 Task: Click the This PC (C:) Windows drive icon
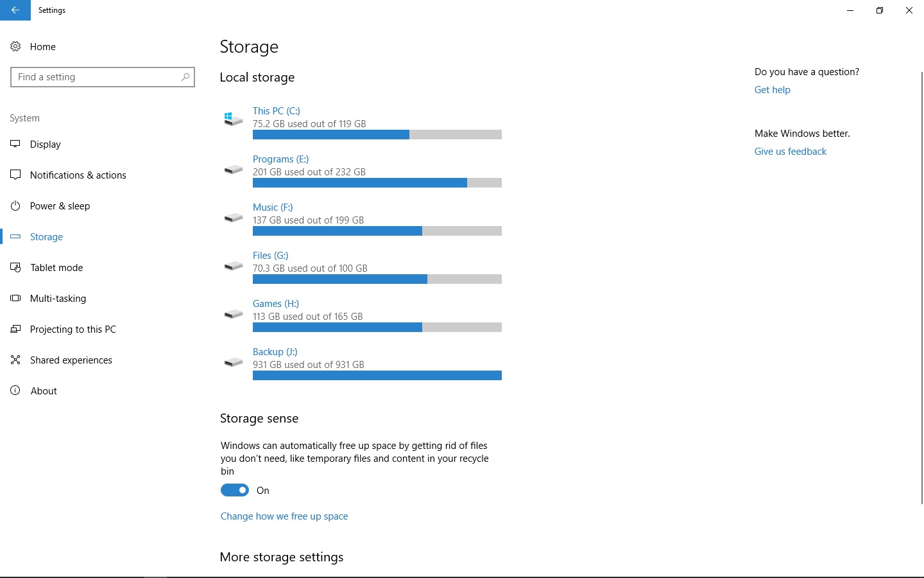(233, 118)
